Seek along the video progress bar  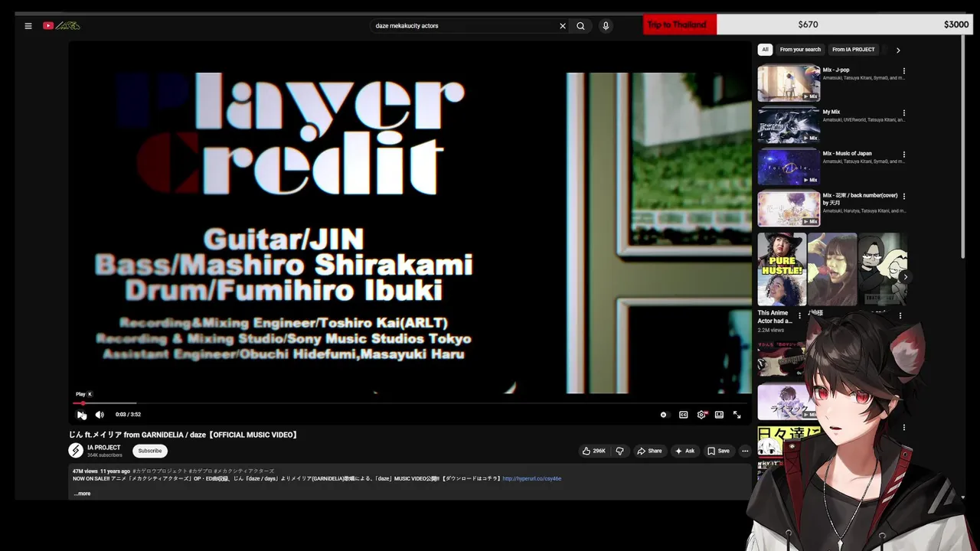pos(410,403)
